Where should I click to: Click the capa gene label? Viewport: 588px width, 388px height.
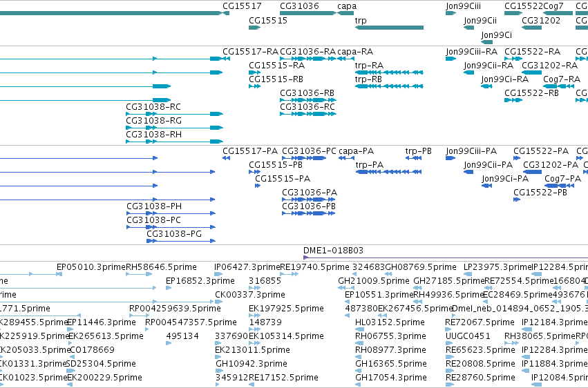pos(347,6)
